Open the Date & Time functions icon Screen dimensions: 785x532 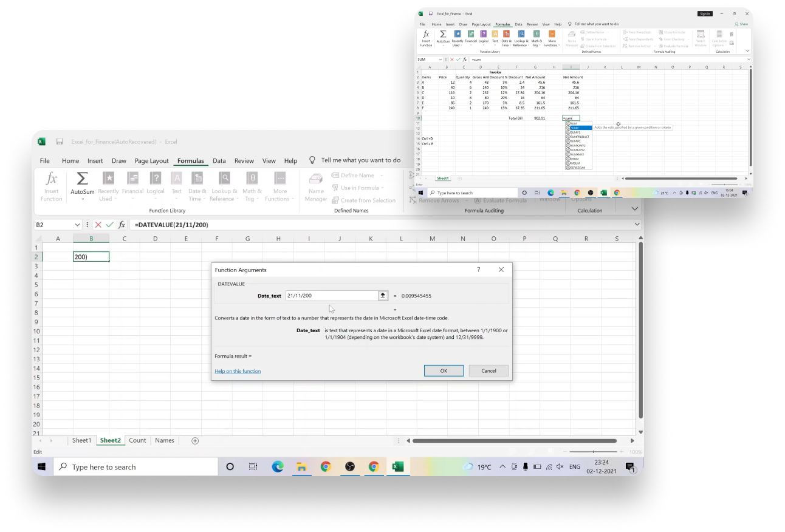[196, 178]
